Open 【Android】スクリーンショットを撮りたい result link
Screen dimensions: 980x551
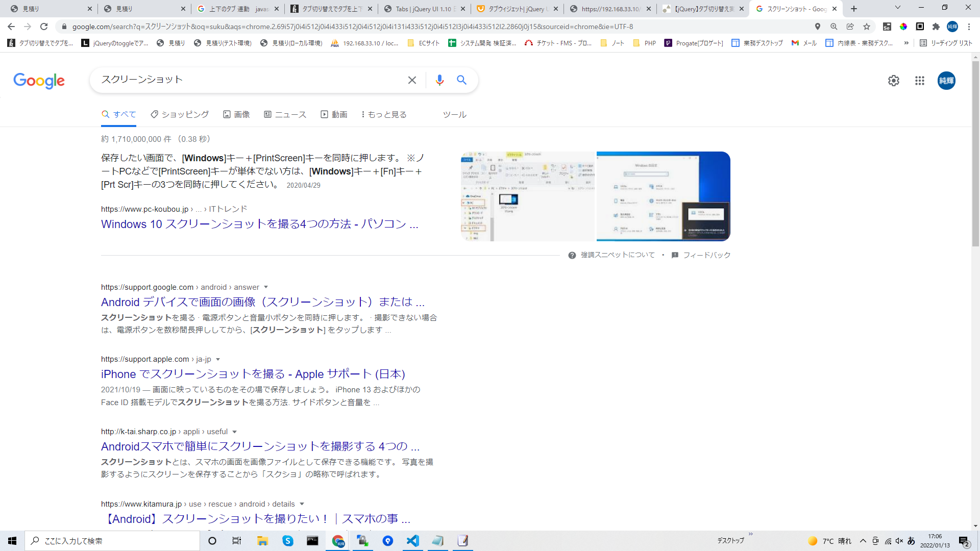(x=256, y=519)
